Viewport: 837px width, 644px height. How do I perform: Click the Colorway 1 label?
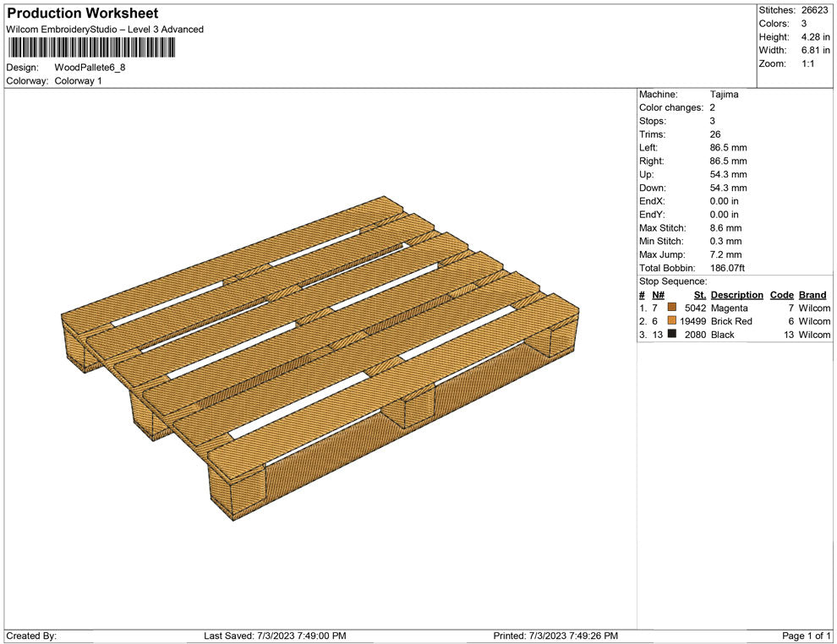(79, 80)
